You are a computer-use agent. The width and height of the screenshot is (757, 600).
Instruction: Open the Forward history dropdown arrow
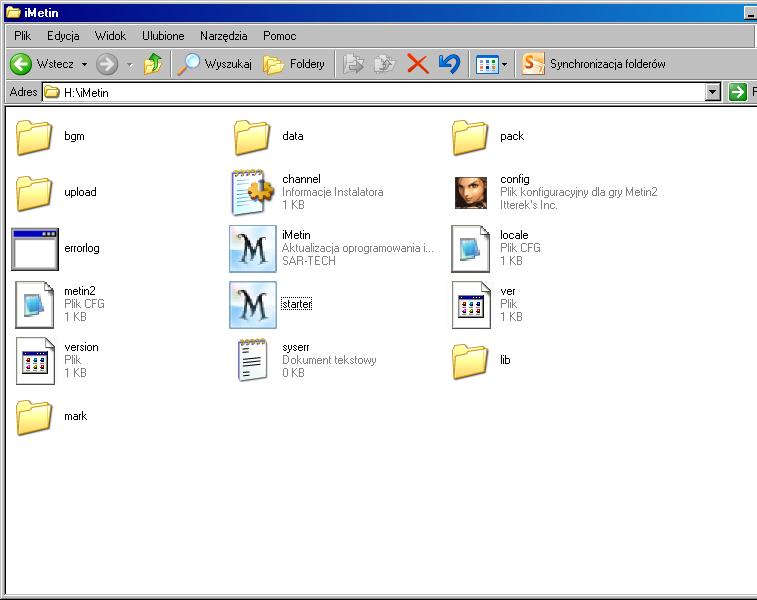[x=129, y=64]
